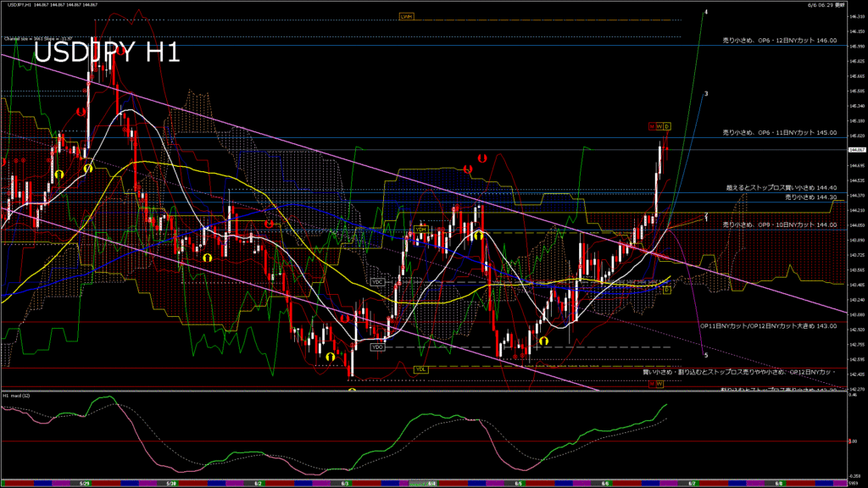Viewport: 868px width, 488px height.
Task: Select the 5/30 date marker on timeline
Action: pos(171,484)
